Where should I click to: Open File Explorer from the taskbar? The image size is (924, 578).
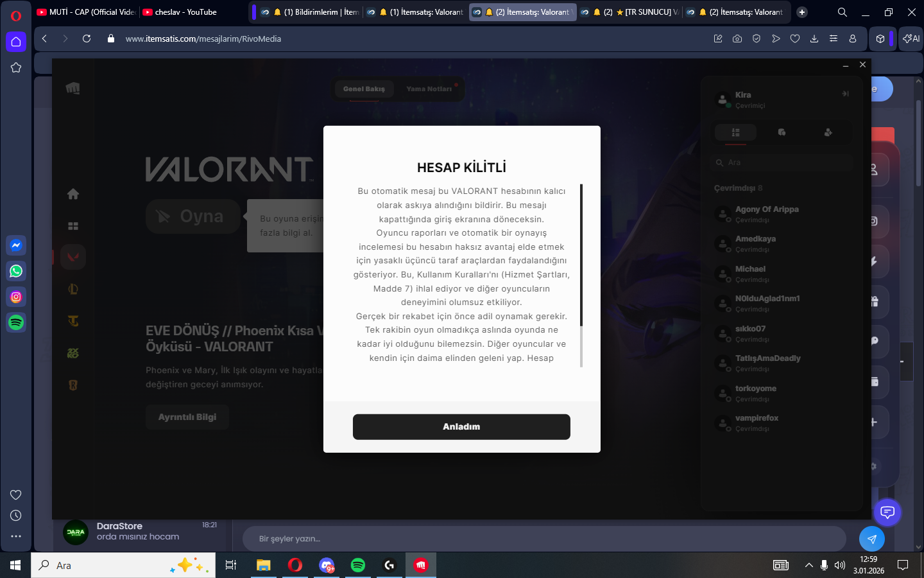(263, 565)
